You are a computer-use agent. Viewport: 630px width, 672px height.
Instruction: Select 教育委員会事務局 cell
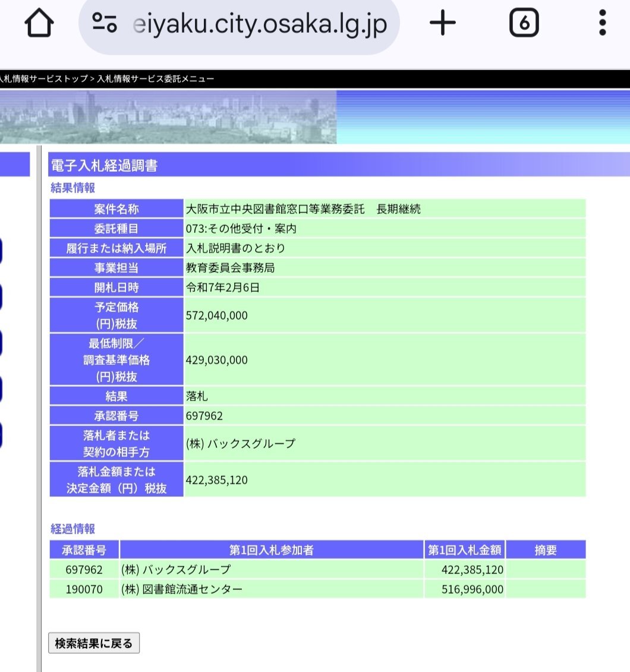pos(385,268)
